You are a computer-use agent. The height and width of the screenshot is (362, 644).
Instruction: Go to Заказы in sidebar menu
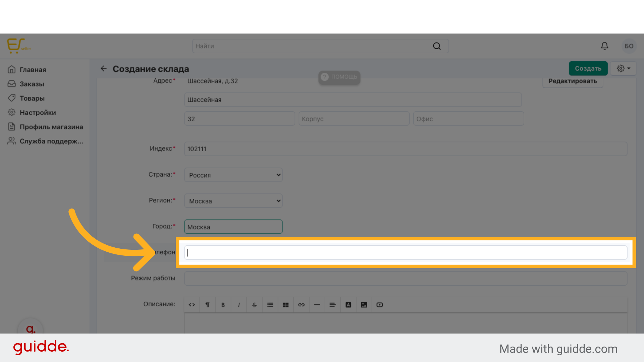point(32,84)
